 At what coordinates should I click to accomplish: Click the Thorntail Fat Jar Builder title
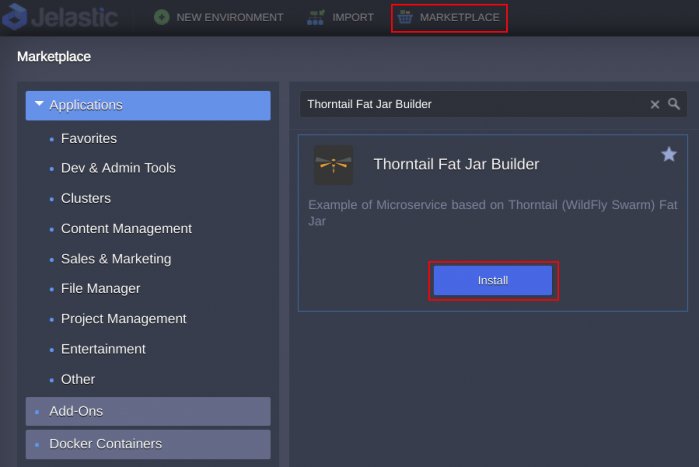point(456,164)
